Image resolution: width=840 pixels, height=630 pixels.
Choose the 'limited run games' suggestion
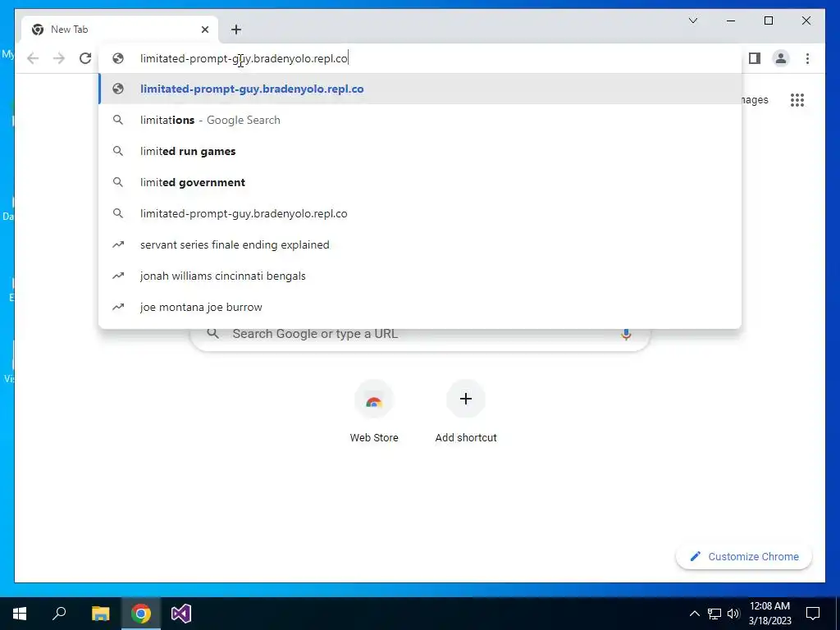420,151
